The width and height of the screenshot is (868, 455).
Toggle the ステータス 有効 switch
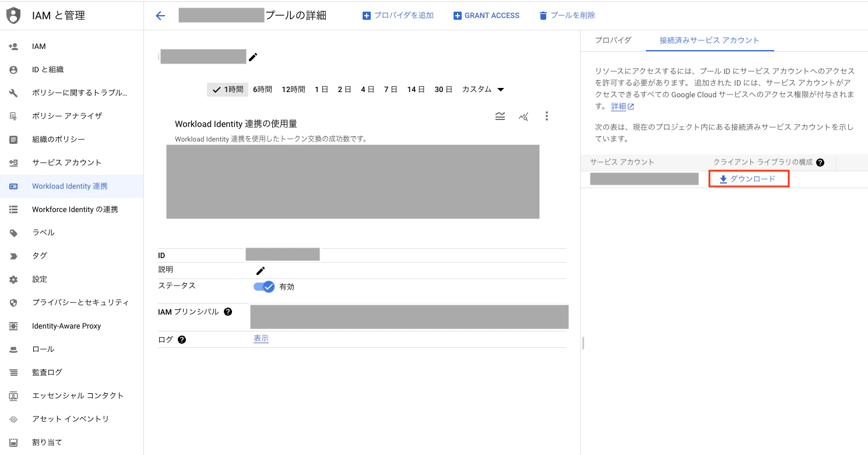(264, 287)
